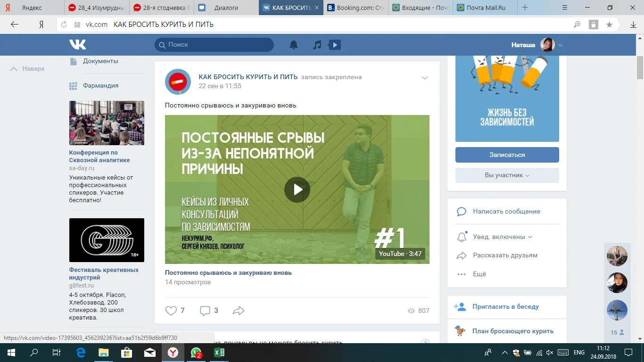Open the "Фармандия" sidebar item
Image resolution: width=644 pixels, height=362 pixels.
click(x=100, y=86)
